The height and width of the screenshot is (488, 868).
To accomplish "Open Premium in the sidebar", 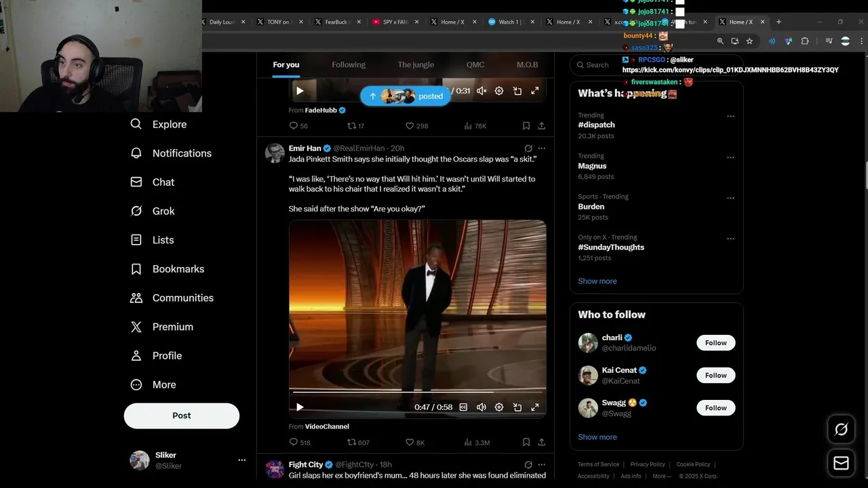I will point(161,327).
